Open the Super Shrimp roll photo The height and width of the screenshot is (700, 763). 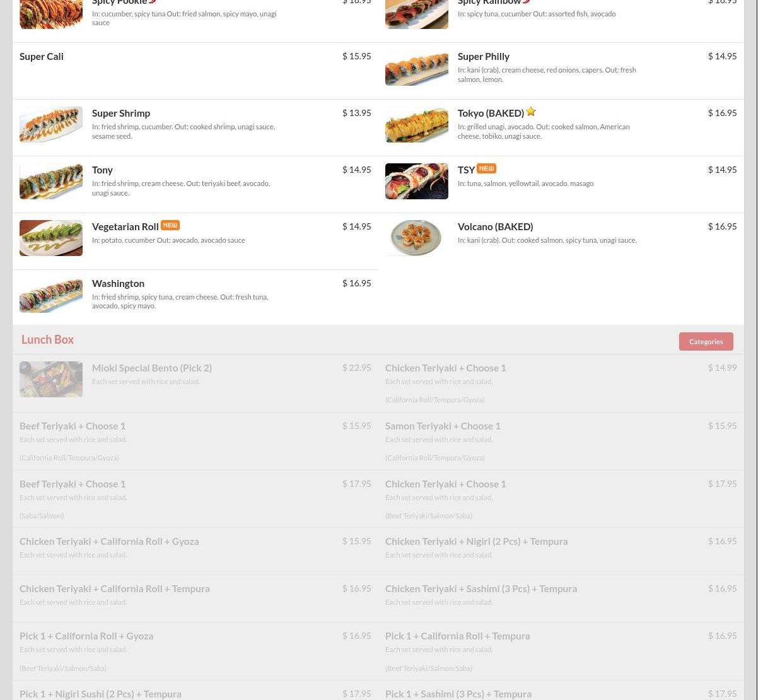click(51, 124)
